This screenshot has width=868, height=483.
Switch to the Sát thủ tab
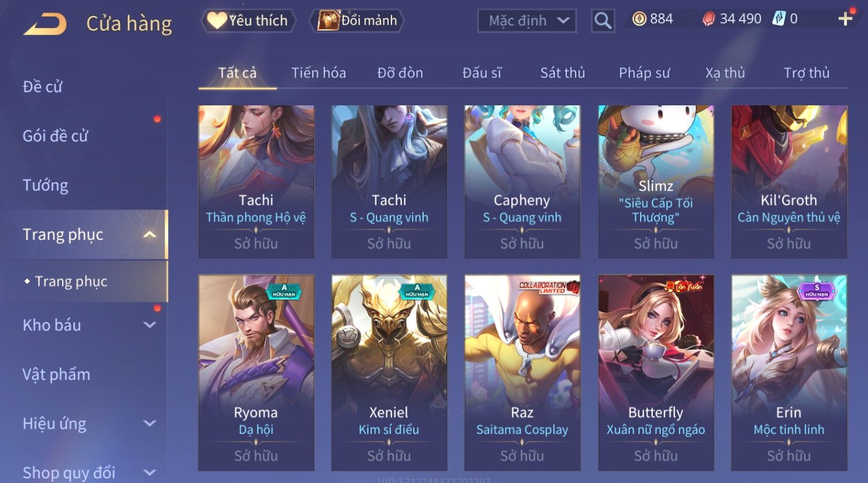[x=562, y=73]
